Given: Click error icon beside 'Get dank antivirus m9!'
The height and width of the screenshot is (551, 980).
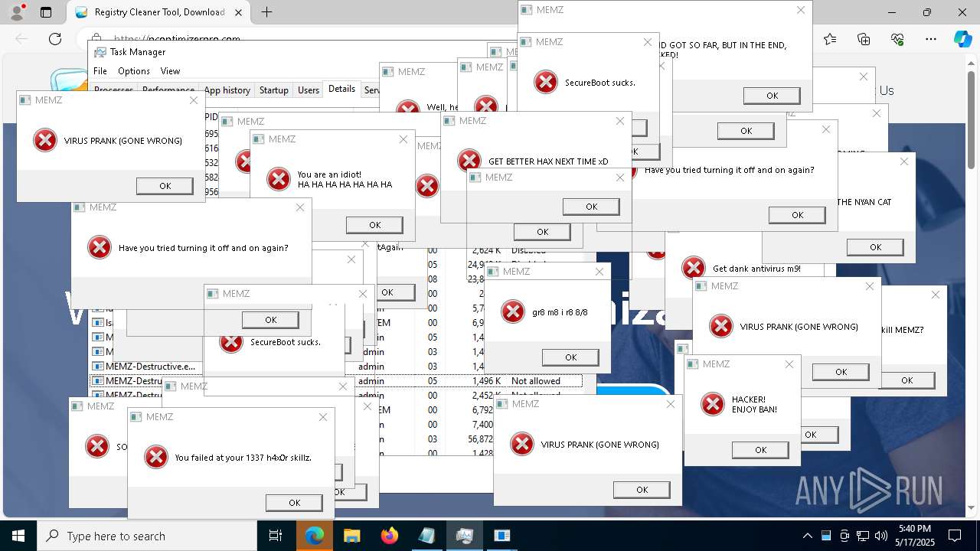Looking at the screenshot, I should tap(694, 268).
